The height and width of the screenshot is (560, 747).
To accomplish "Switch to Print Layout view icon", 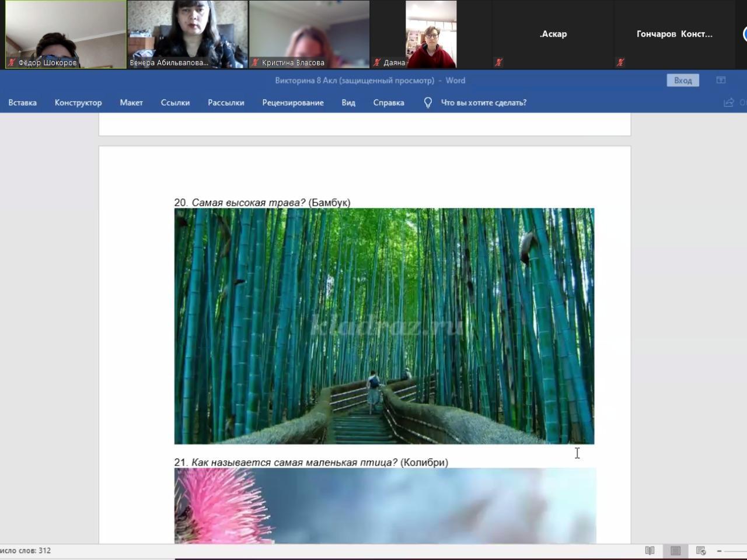I will pos(675,551).
